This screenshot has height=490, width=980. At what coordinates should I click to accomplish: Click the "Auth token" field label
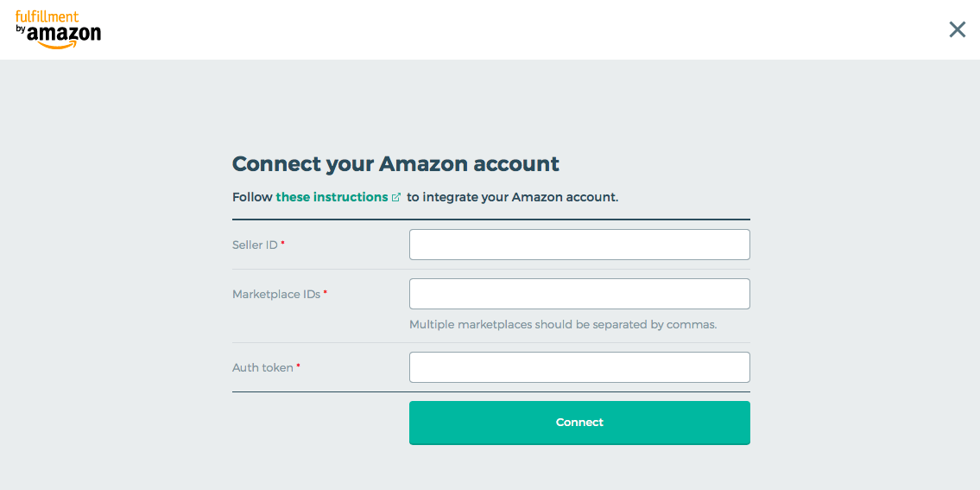[262, 368]
